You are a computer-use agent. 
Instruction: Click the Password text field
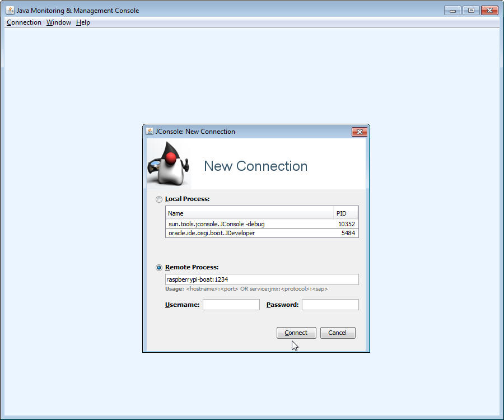[x=330, y=305]
